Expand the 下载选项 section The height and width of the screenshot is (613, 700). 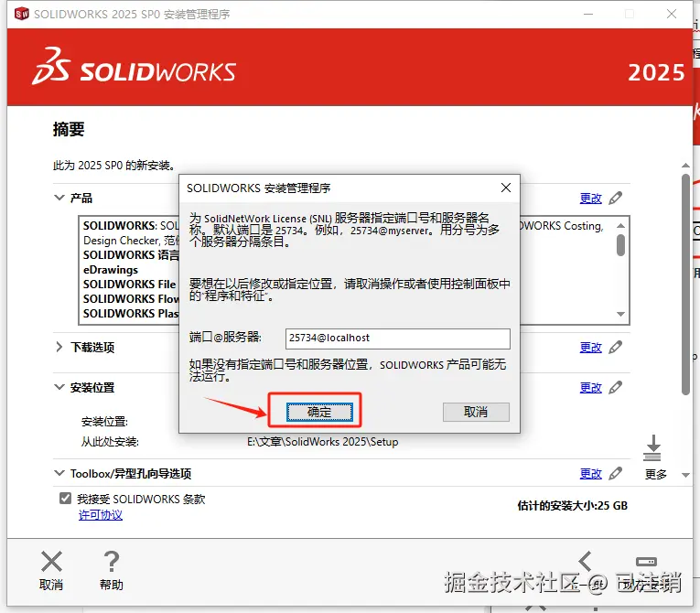point(59,347)
